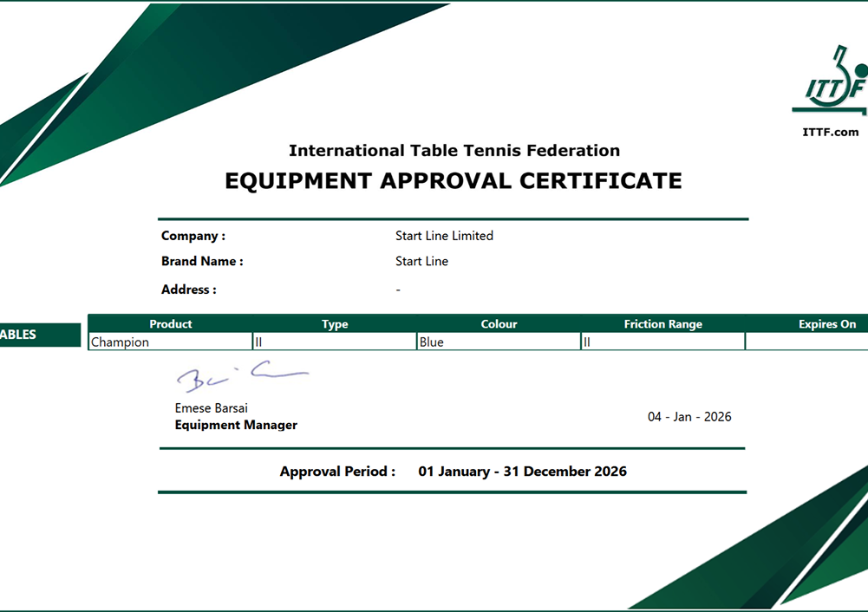
Task: Click the empty Expires On cell
Action: (807, 342)
